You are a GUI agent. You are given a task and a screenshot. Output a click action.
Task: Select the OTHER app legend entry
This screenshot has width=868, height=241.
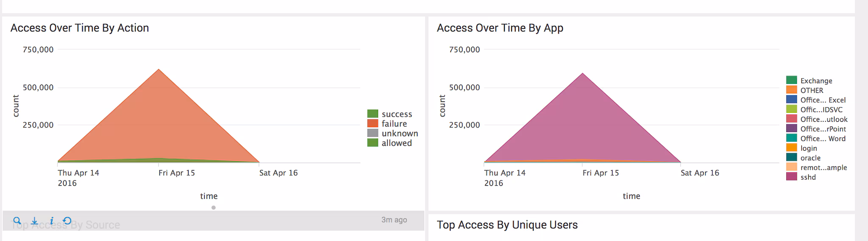[x=812, y=90]
